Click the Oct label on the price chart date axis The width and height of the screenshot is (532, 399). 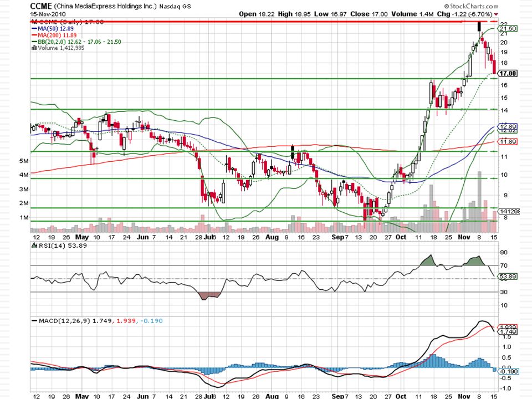[x=401, y=237]
